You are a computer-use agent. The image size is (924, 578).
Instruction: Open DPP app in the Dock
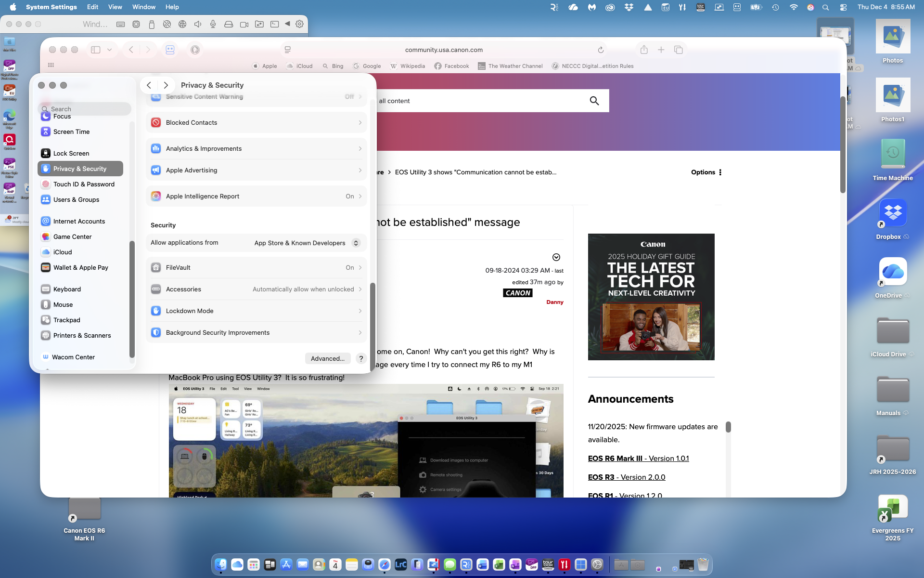tap(532, 565)
